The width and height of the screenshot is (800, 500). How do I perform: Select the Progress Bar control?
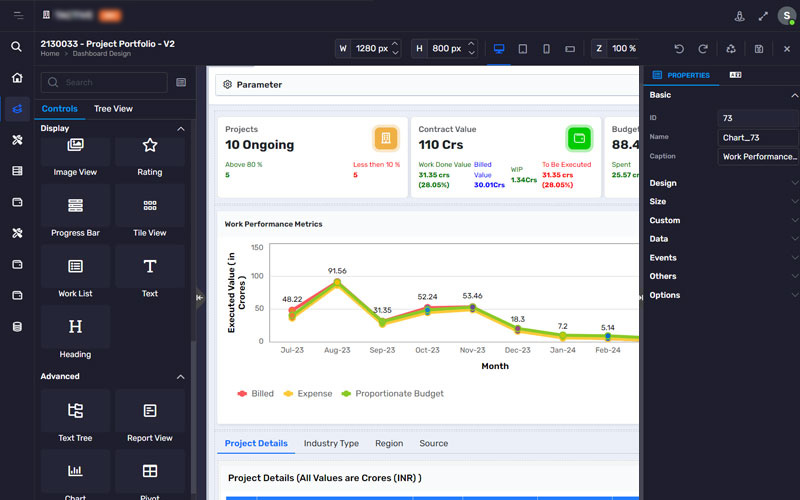(x=75, y=211)
